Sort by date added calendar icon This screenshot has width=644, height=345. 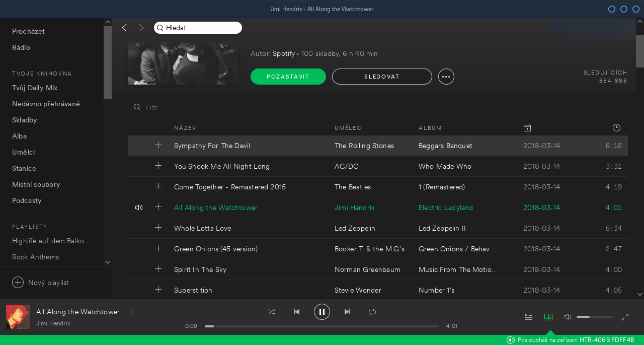527,128
